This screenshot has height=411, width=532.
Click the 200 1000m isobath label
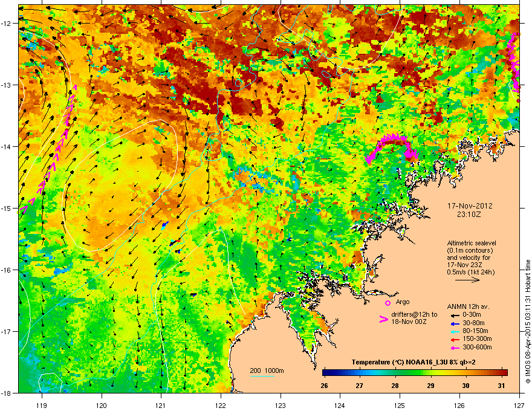267,371
